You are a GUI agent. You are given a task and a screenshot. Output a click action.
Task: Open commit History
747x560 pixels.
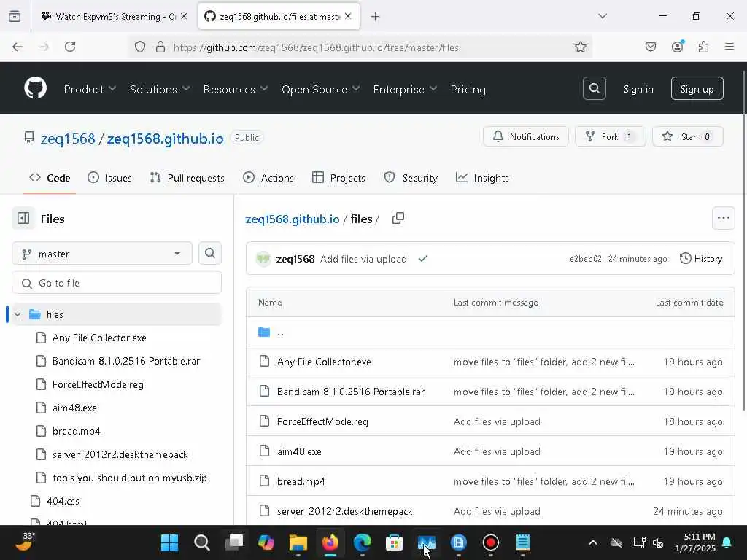(701, 259)
